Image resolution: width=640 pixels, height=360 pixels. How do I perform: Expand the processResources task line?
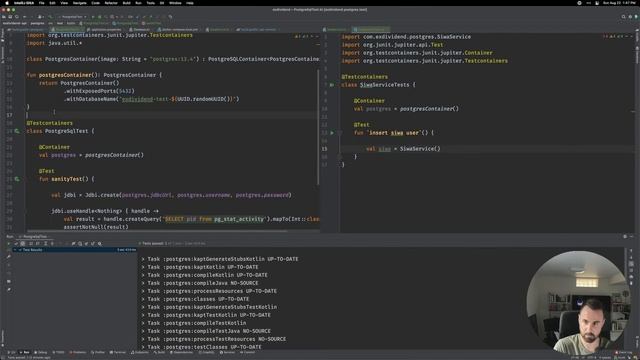tap(209, 291)
